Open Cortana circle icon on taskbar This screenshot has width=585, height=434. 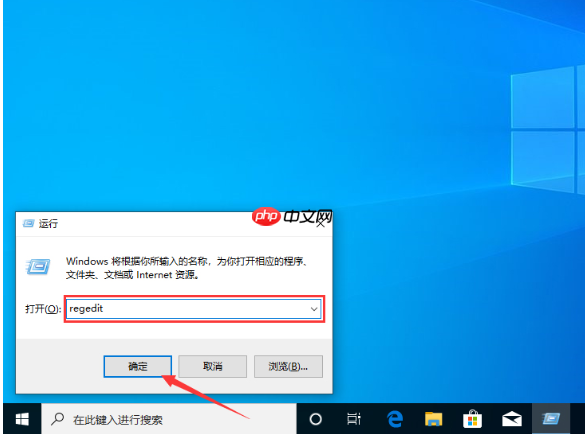pyautogui.click(x=316, y=419)
